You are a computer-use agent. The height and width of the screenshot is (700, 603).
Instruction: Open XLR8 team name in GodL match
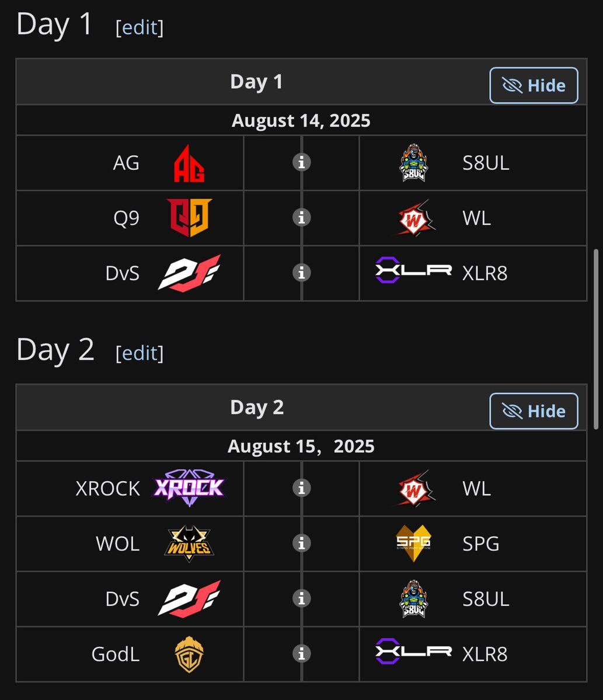(x=485, y=654)
